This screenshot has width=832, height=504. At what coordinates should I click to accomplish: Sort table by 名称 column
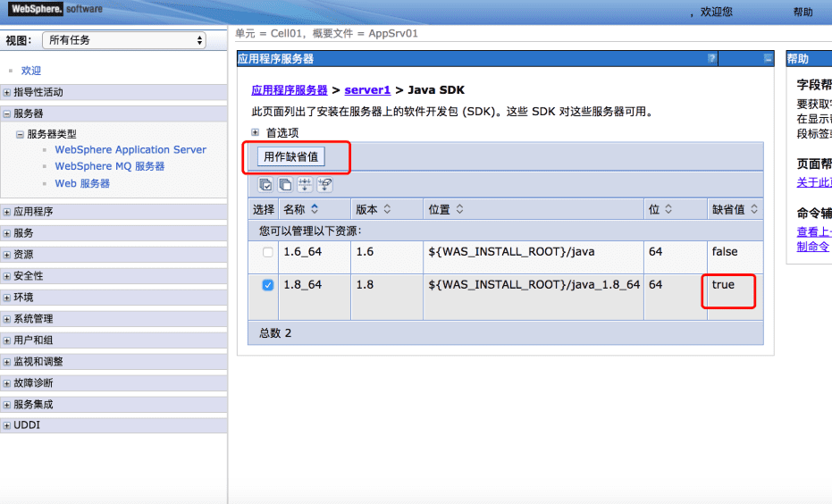coord(315,209)
